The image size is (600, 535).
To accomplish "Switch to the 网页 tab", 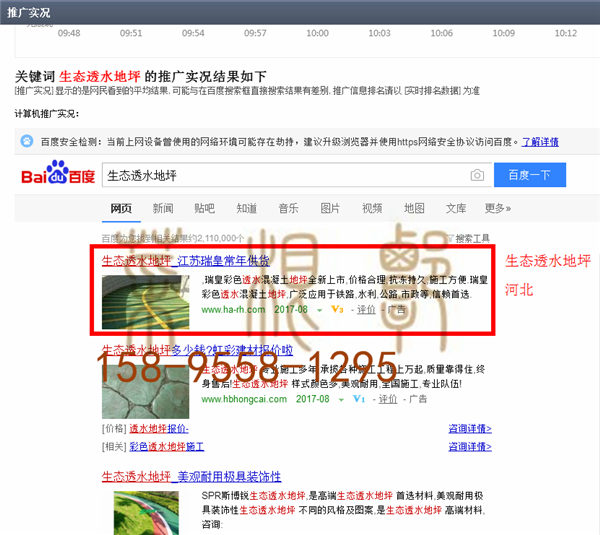I will coord(121,208).
